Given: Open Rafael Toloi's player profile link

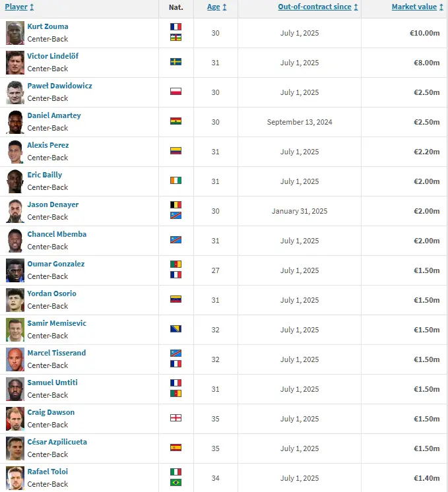Looking at the screenshot, I should coord(48,472).
